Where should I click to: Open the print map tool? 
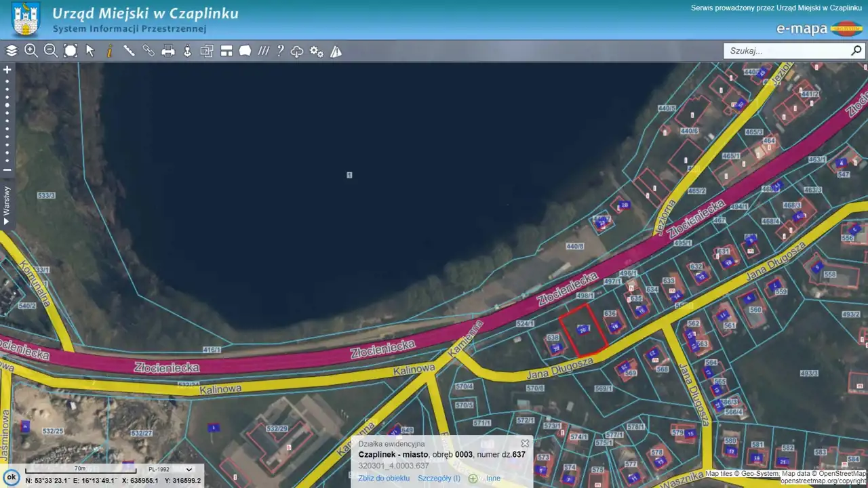[168, 51]
